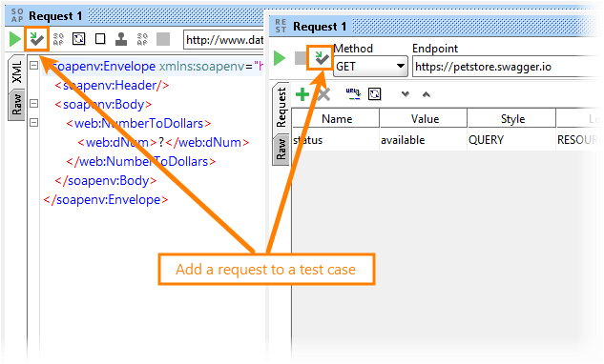
Task: Add SOAP request to a test case
Action: [x=37, y=39]
